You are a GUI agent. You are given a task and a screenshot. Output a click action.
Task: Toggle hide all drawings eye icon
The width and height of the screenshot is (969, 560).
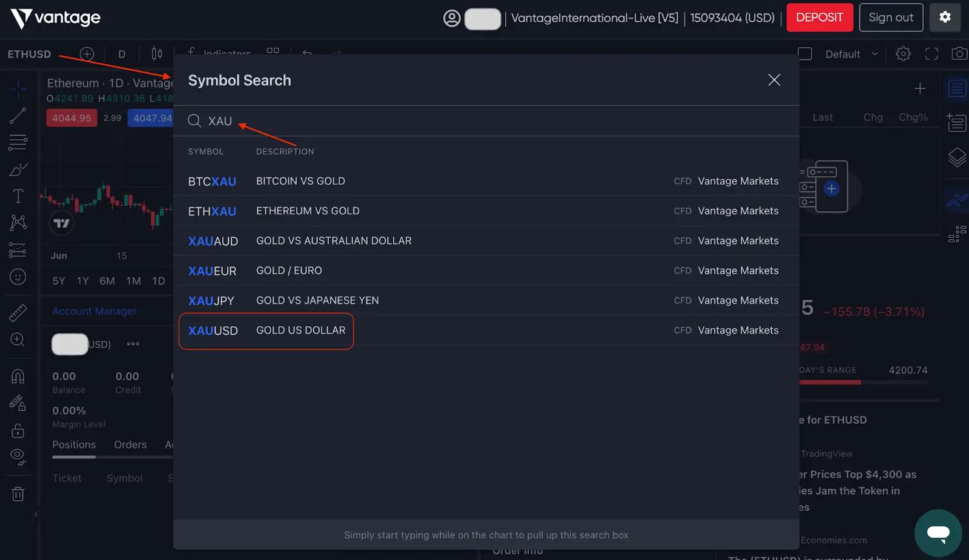coord(18,457)
